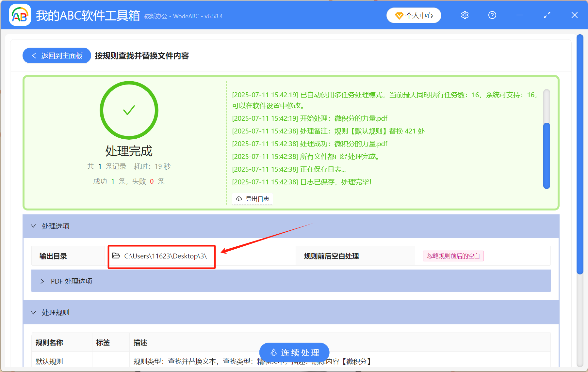The height and width of the screenshot is (372, 588).
Task: Select the output path C:\Users\11623\Desktop\3\
Action: click(165, 256)
